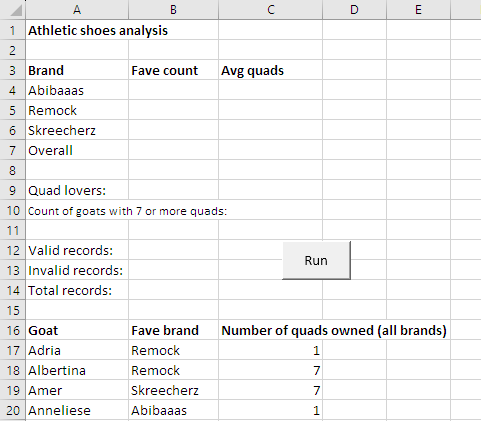Select column C header
The height and width of the screenshot is (421, 481).
[x=271, y=10]
